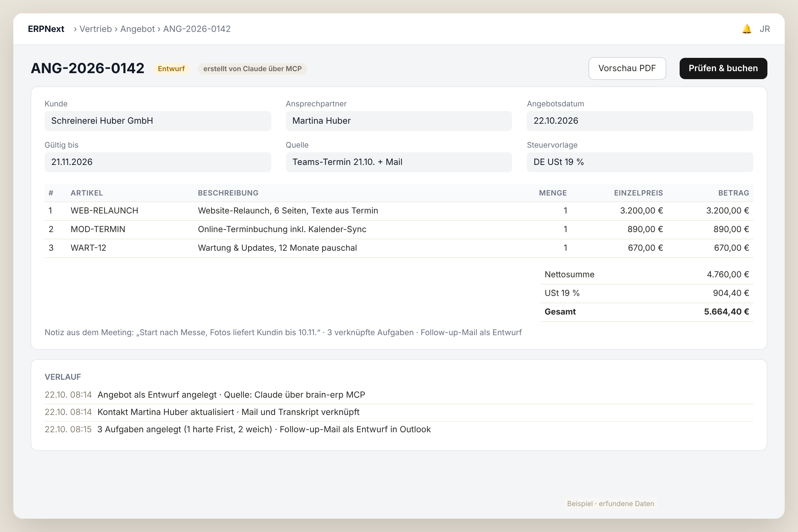Go to Vertrieb in breadcrumb
Viewport: 798px width, 532px height.
click(x=96, y=29)
